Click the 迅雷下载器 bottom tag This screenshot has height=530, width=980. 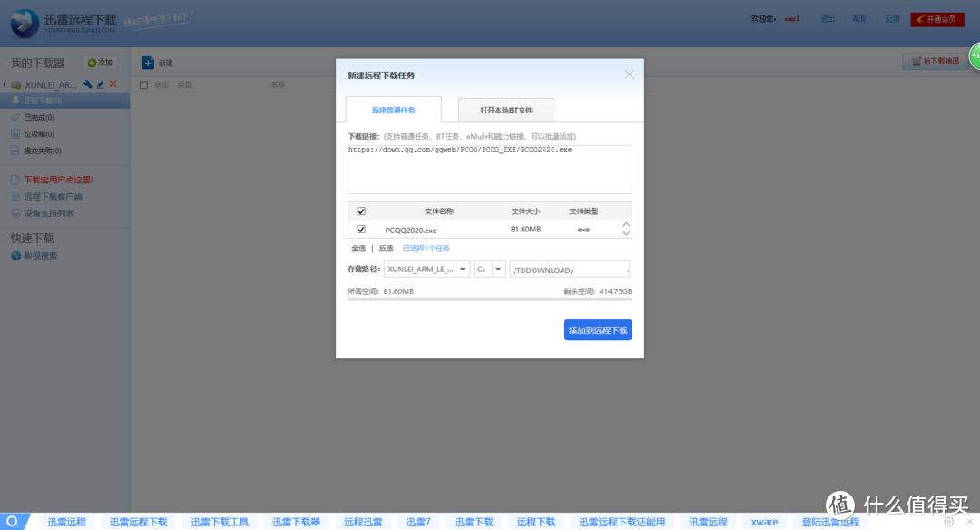click(296, 522)
